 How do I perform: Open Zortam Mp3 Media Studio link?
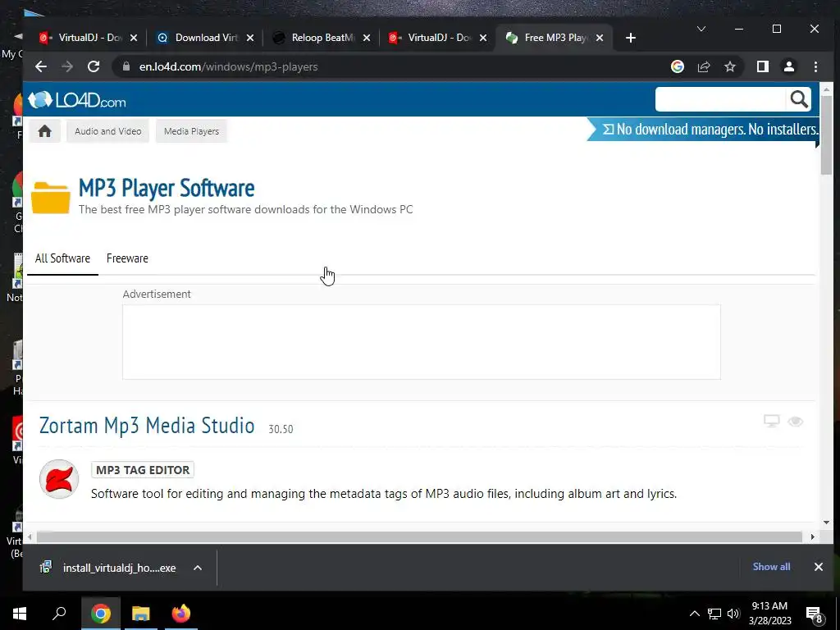pyautogui.click(x=147, y=426)
